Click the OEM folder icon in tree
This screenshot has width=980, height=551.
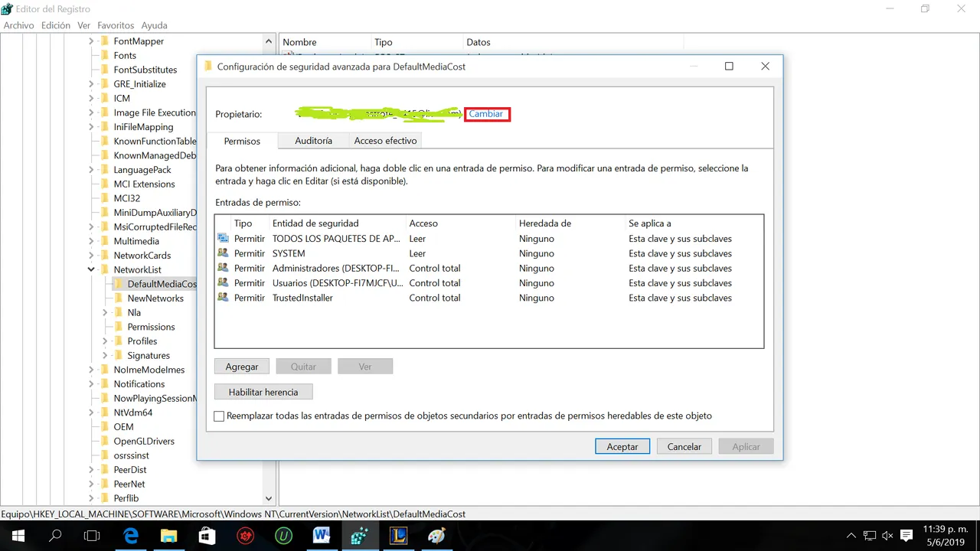pyautogui.click(x=105, y=427)
